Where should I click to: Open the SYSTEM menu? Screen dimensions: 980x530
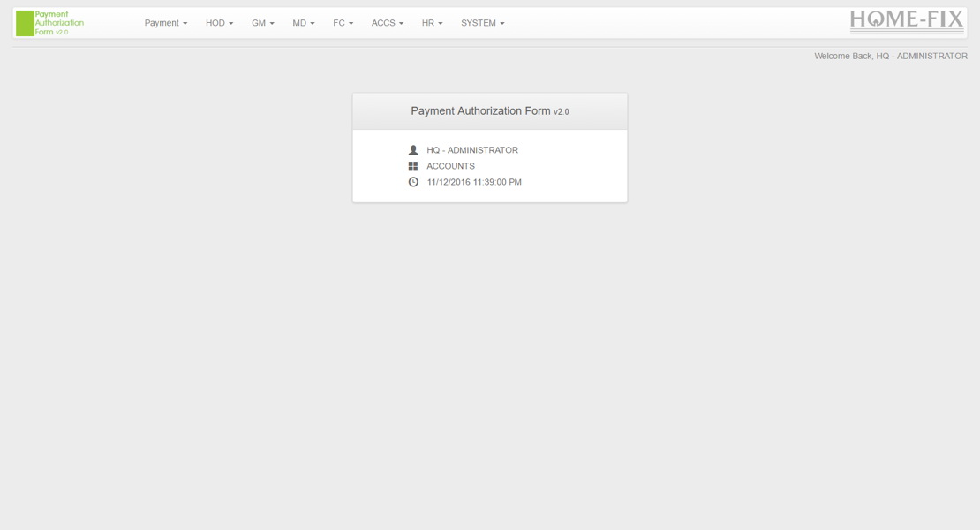pyautogui.click(x=479, y=23)
